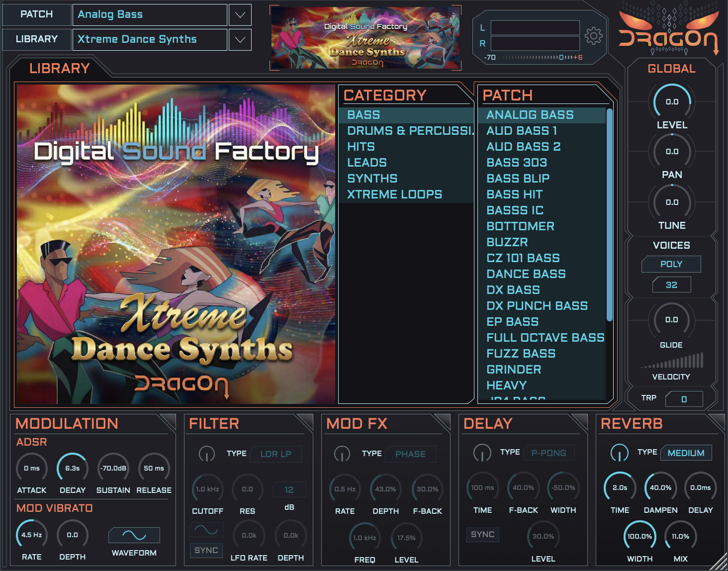This screenshot has width=728, height=571.
Task: Click the ADSR RELEASE knob
Action: 154,469
